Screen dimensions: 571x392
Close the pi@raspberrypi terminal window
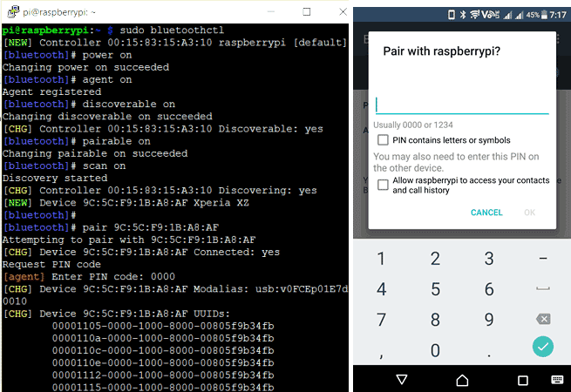343,11
